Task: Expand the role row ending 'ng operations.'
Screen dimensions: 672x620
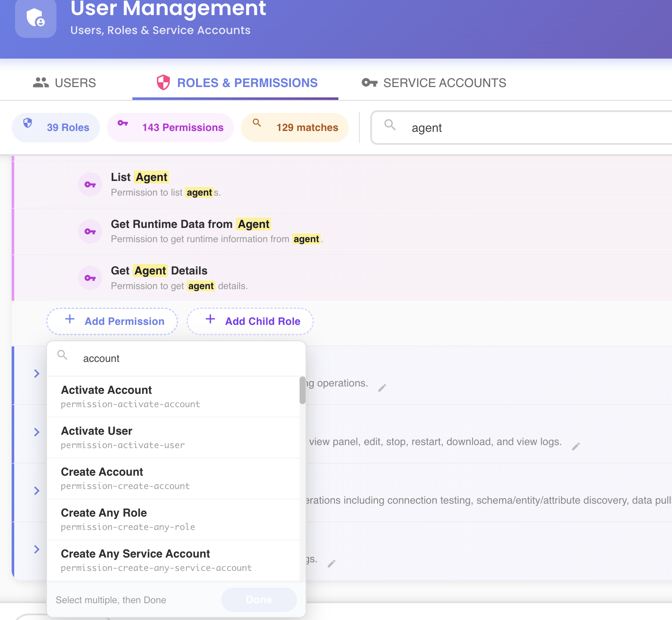Action: [37, 374]
